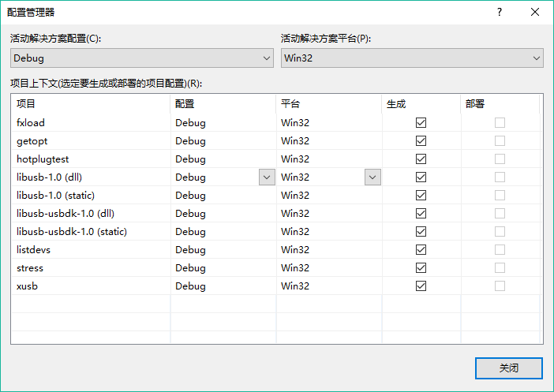
Task: Click the Debug configuration cell for listdevs
Action: [223, 250]
